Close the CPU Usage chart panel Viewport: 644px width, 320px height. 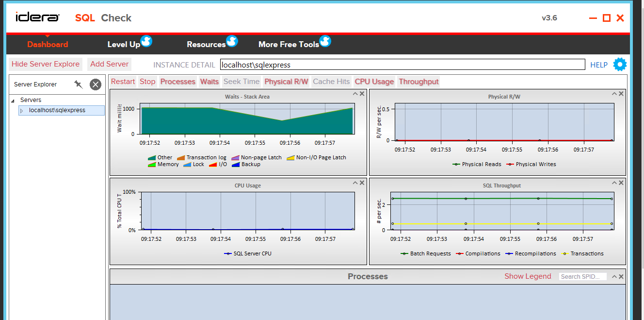(362, 183)
